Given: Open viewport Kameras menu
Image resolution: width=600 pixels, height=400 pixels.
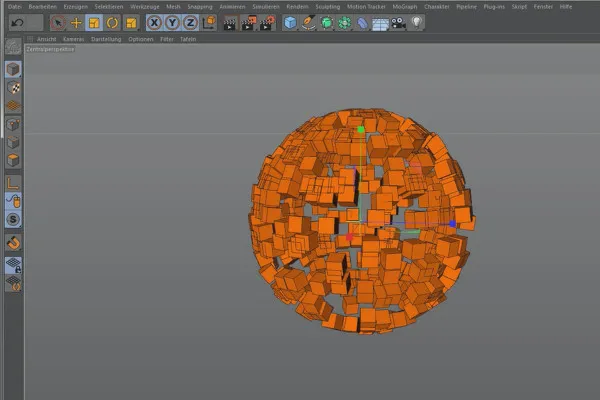Looking at the screenshot, I should click(x=73, y=39).
